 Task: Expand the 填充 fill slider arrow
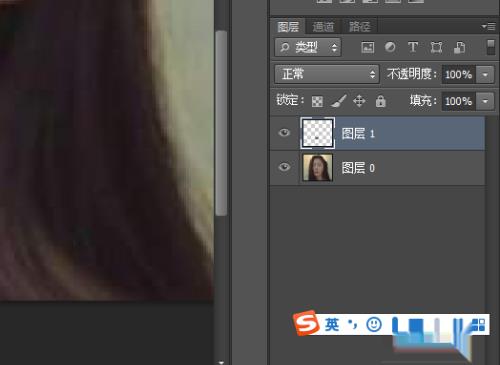[x=485, y=101]
